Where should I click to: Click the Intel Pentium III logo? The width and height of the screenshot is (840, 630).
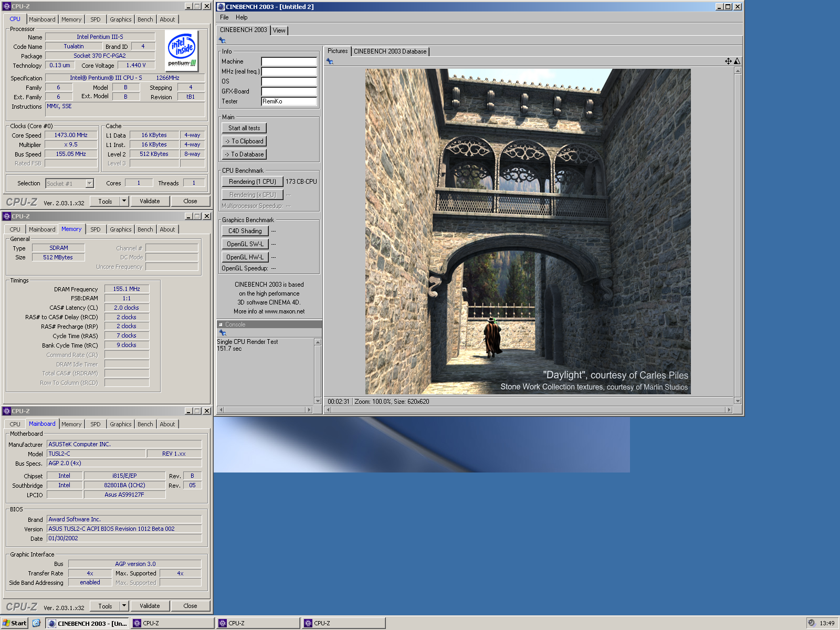pos(182,50)
